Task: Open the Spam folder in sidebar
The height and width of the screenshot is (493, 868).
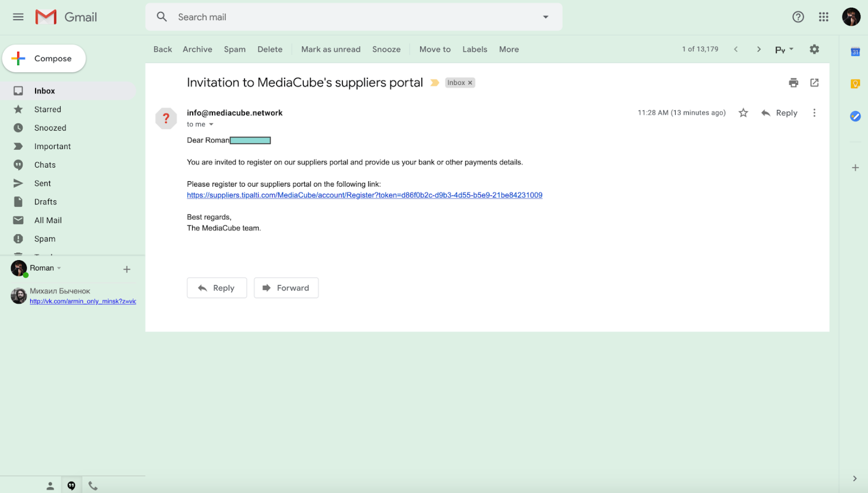Action: [x=68, y=239]
